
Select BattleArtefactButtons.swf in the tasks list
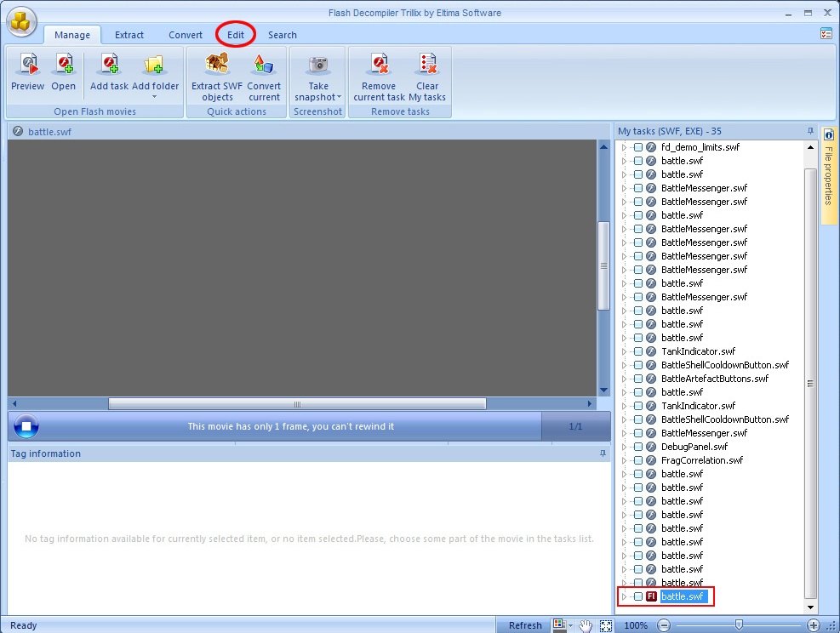pos(715,378)
